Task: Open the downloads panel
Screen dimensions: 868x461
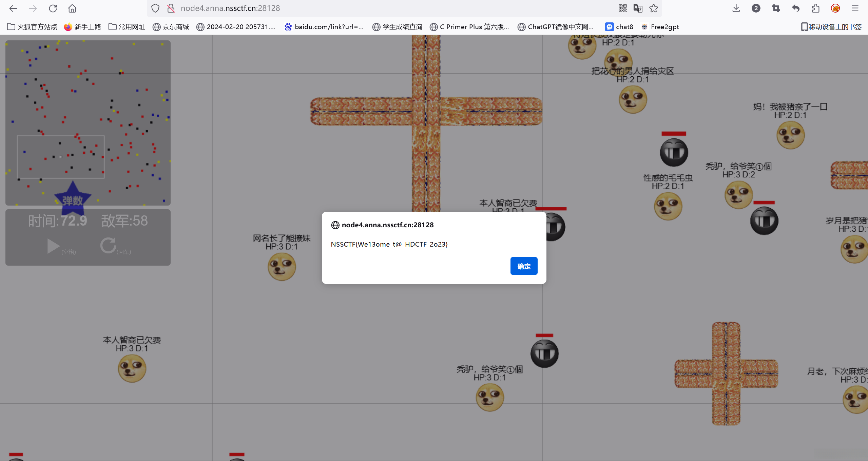Action: (x=736, y=8)
